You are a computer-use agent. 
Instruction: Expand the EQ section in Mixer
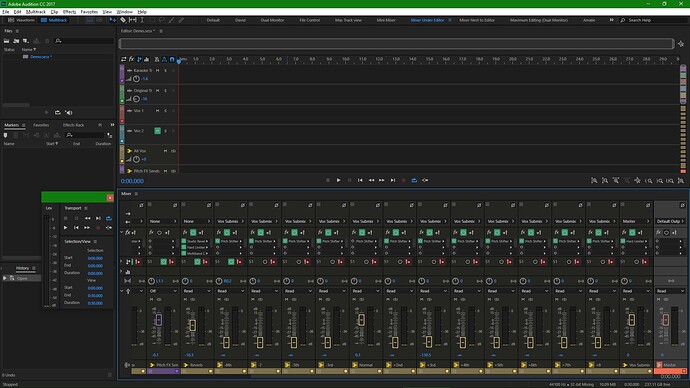pos(122,272)
